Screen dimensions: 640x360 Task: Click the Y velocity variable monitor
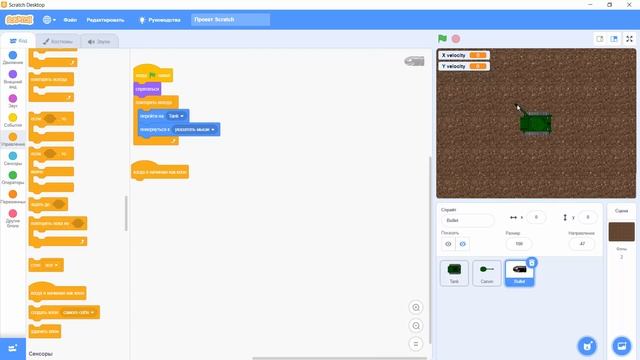coord(464,66)
